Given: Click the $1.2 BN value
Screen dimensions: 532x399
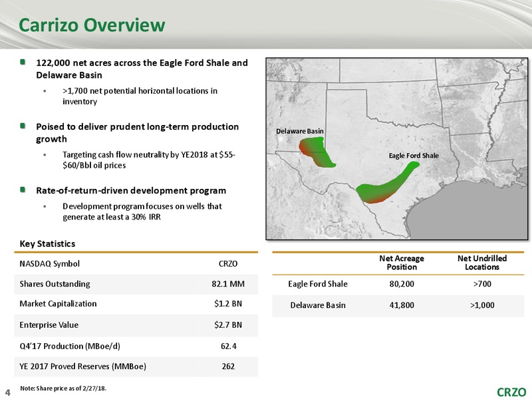Looking at the screenshot, I should click(228, 304).
